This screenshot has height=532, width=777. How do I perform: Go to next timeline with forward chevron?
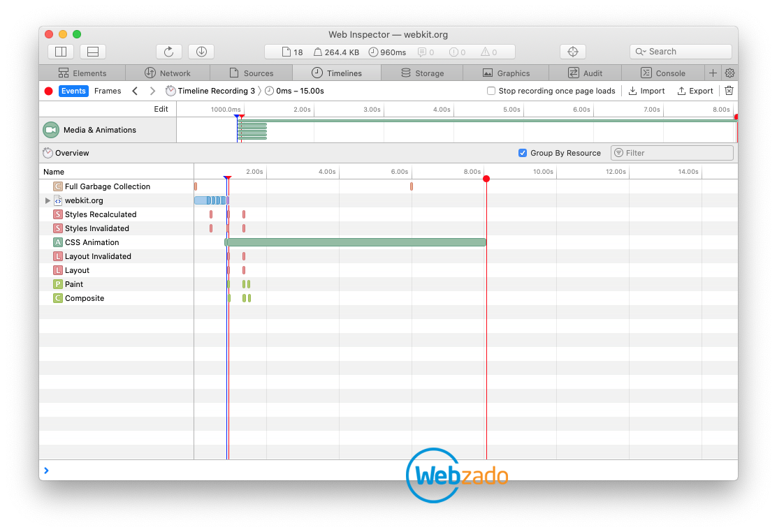point(152,91)
